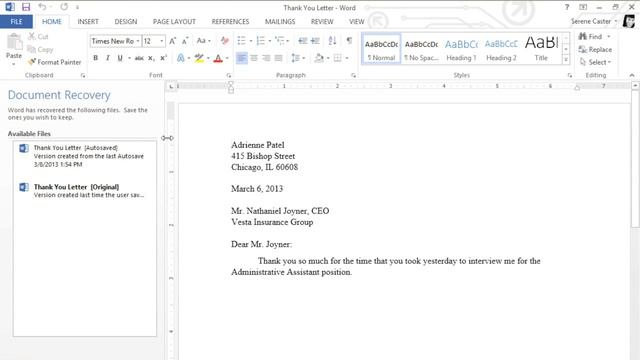The image size is (640, 360).
Task: Activate Format Painter
Action: tap(54, 62)
